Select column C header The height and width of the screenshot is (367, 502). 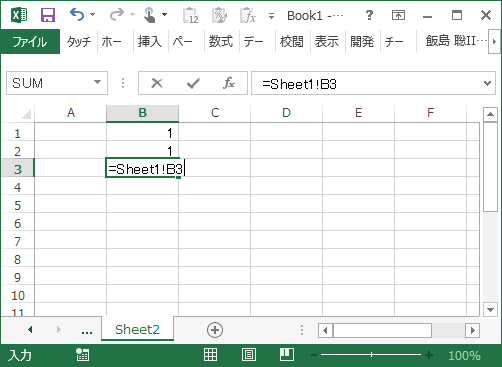point(215,113)
